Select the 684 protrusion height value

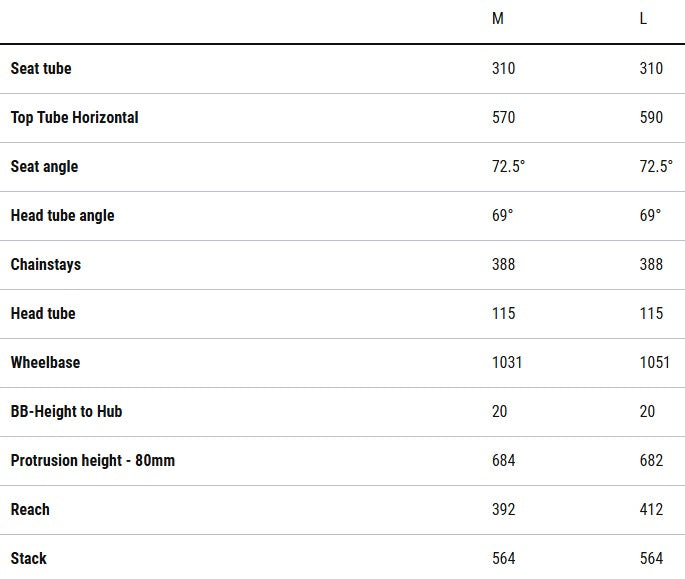tap(504, 461)
